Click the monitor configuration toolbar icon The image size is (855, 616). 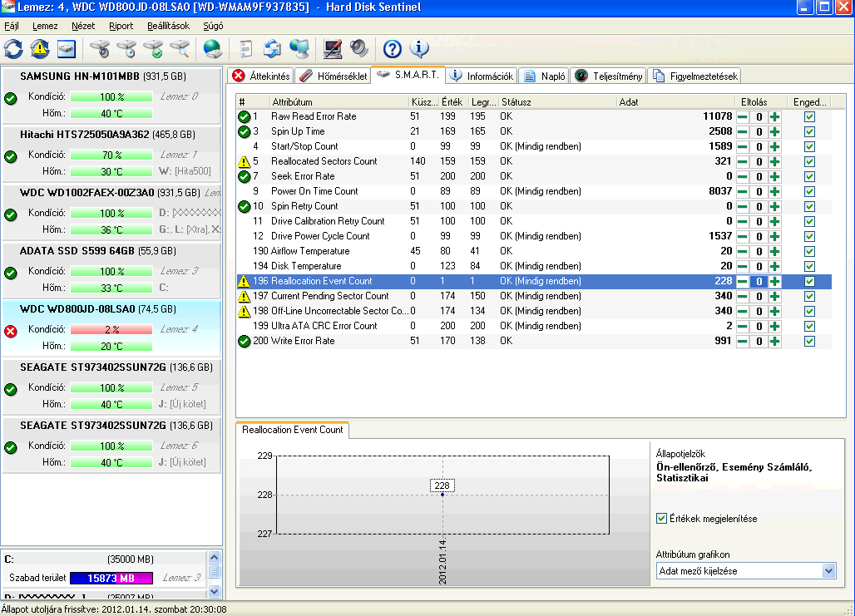pyautogui.click(x=332, y=49)
